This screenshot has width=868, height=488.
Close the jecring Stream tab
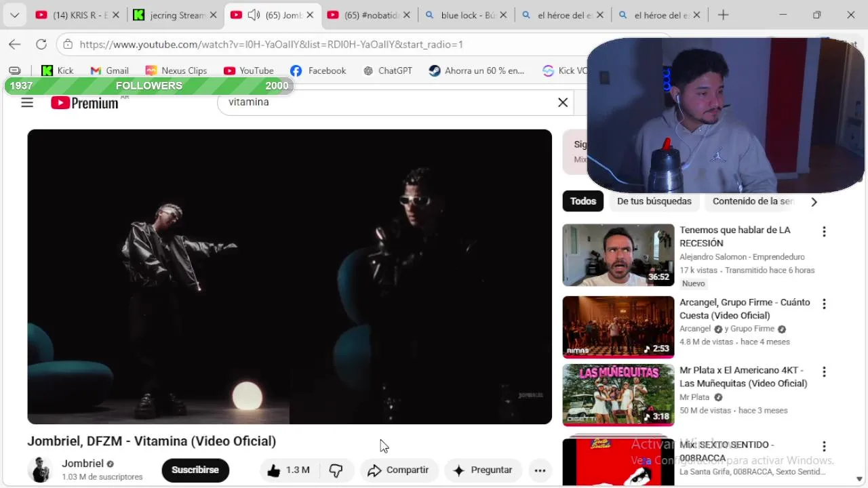click(213, 15)
